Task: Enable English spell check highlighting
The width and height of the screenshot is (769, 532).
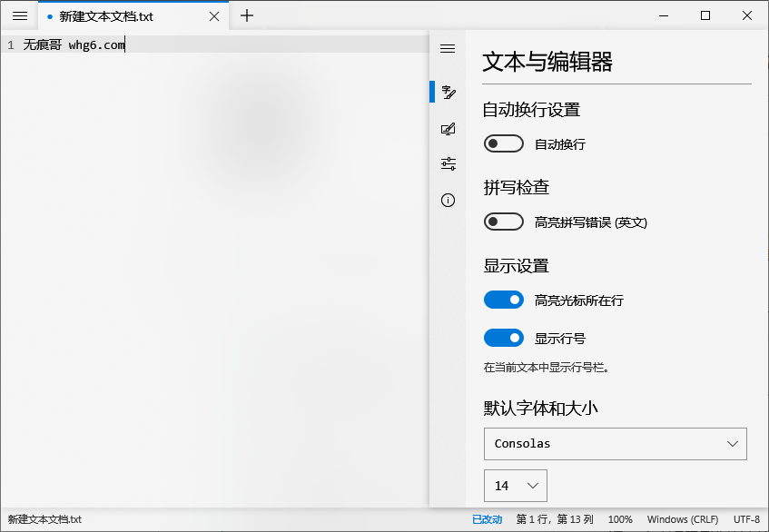Action: click(504, 222)
